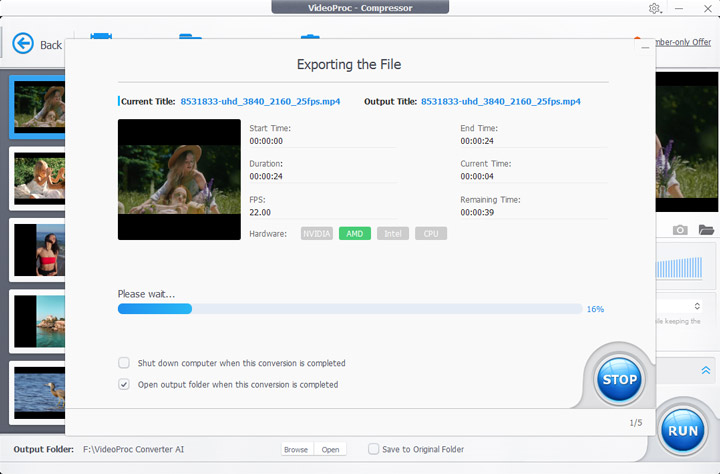Click the Start Time value 00:00:00
This screenshot has width=720, height=474.
click(x=266, y=141)
